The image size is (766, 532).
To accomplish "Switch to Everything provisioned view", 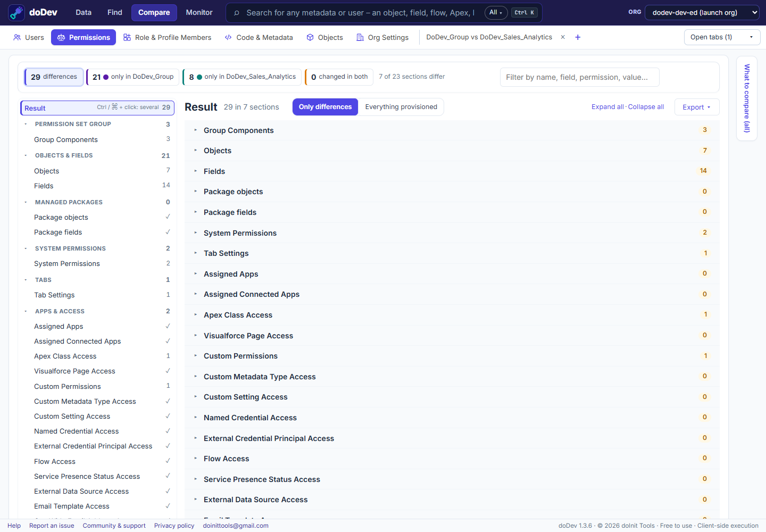I will click(x=401, y=107).
